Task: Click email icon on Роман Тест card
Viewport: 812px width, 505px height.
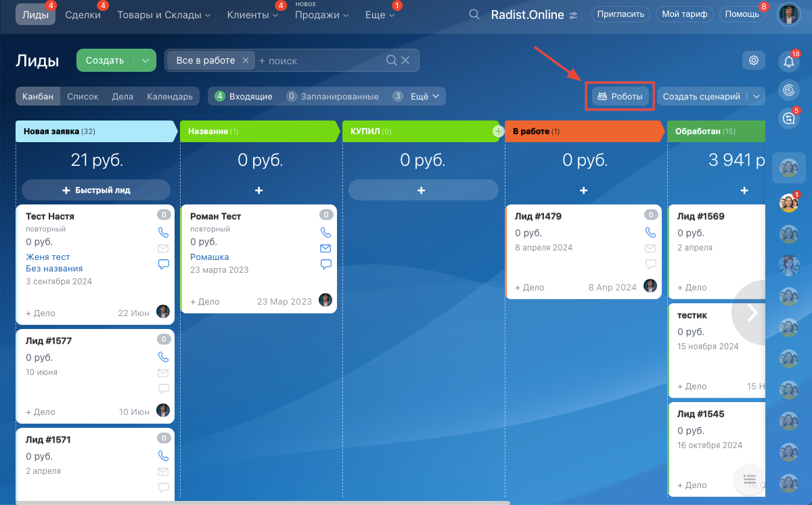Action: pyautogui.click(x=325, y=248)
